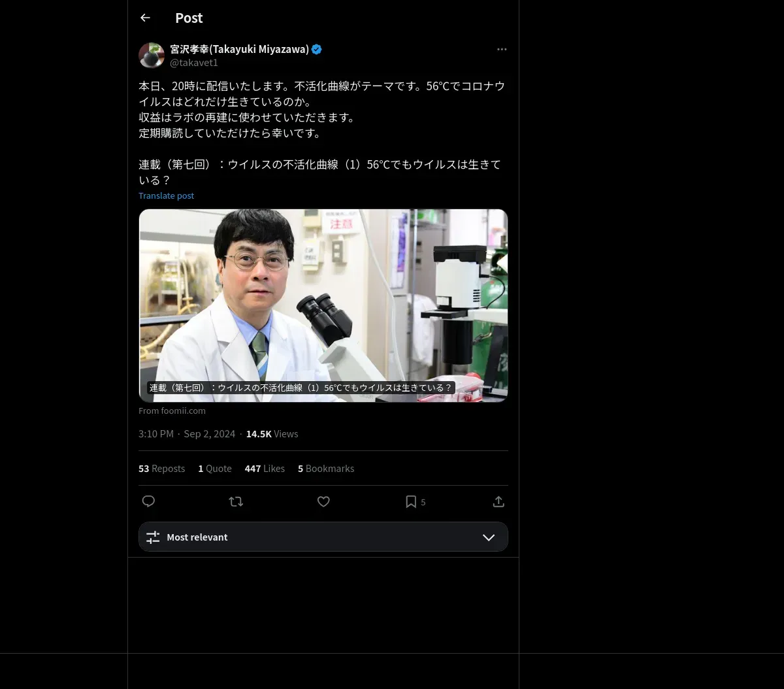Open author name 宮沢孝幸(Takayuki Miyazawa)
The image size is (784, 689).
[x=239, y=49]
